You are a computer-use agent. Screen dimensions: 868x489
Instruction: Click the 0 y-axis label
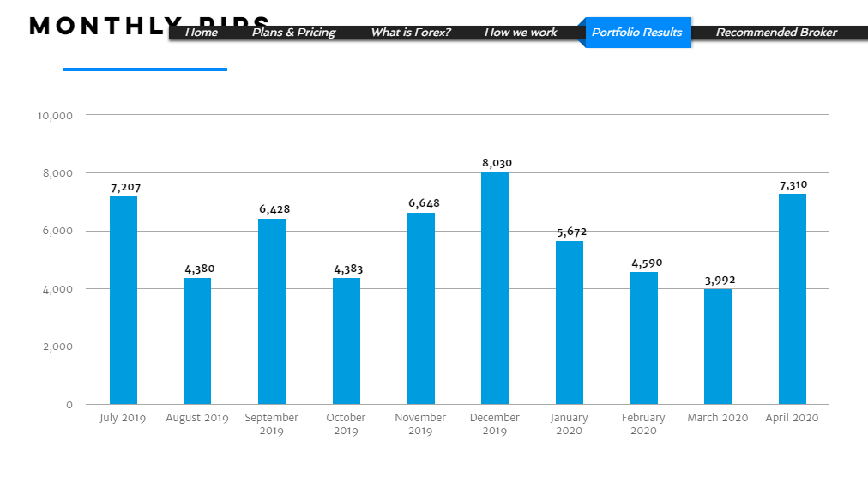[x=69, y=405]
